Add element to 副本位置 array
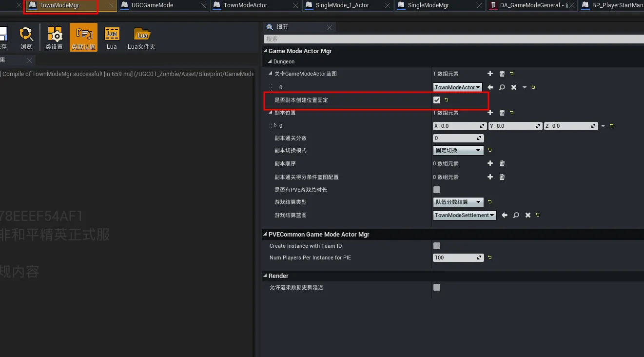This screenshot has height=357, width=644. coord(490,113)
